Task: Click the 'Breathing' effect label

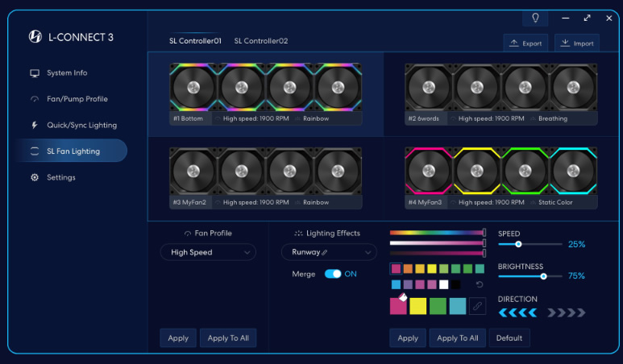Action: (553, 118)
